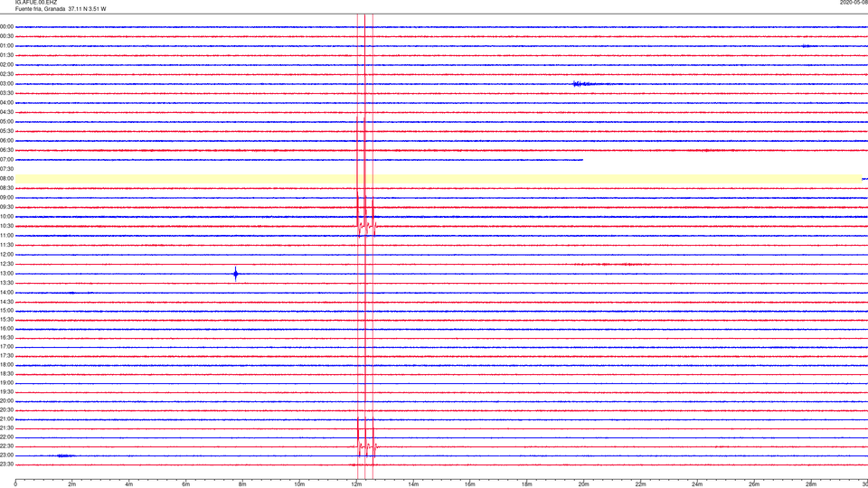Select the 01:30 trace time label
868x488 pixels.
[x=6, y=55]
